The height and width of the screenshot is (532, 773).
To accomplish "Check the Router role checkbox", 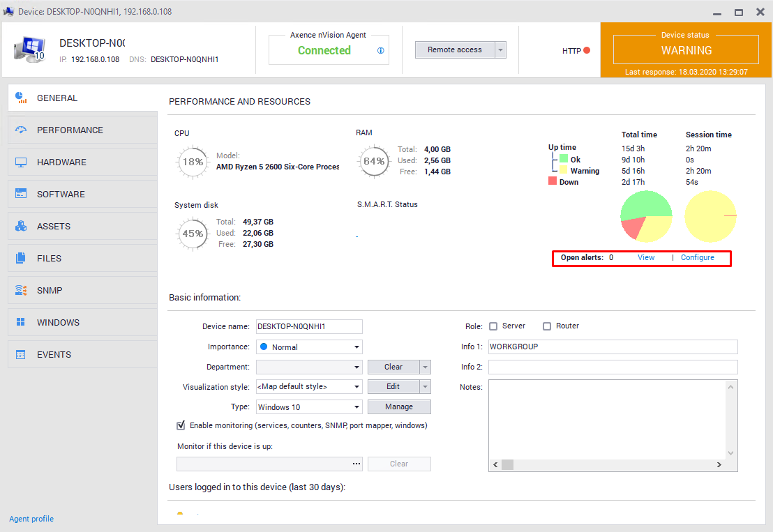I will pyautogui.click(x=547, y=326).
